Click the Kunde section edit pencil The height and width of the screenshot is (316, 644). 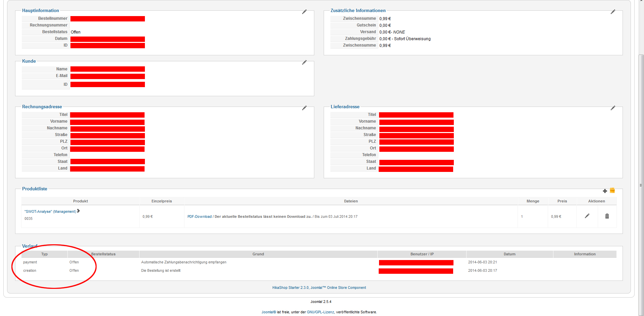coord(304,62)
